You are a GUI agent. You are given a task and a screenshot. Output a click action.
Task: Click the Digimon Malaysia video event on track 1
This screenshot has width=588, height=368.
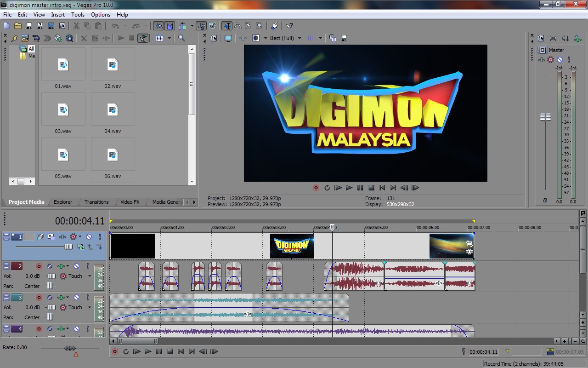tap(292, 246)
